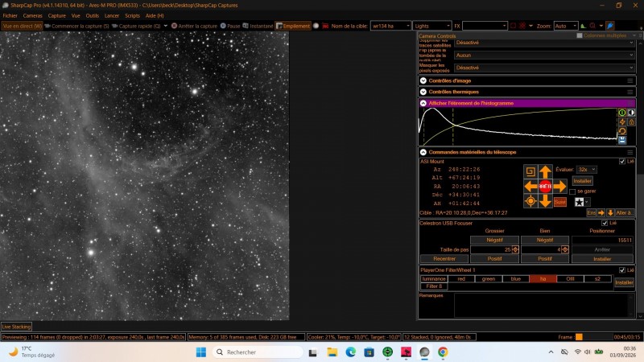Click Commencer la capture button
The image size is (644, 362).
tap(76, 26)
